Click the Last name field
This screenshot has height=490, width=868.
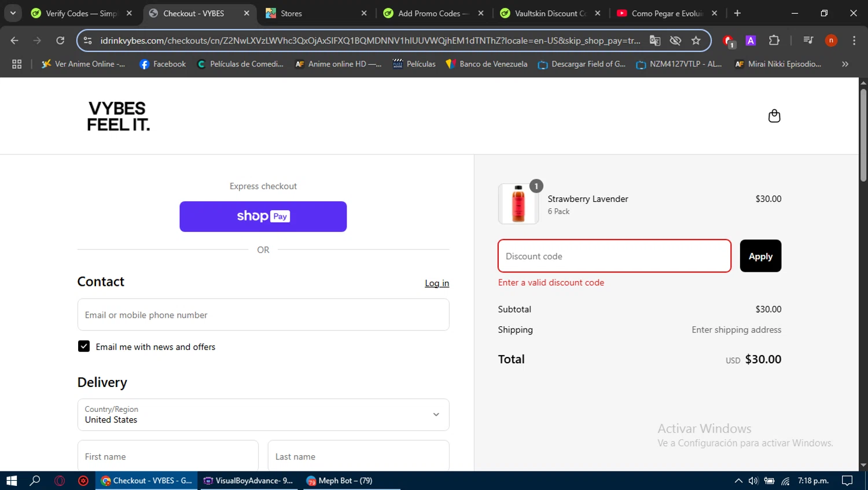[358, 456]
